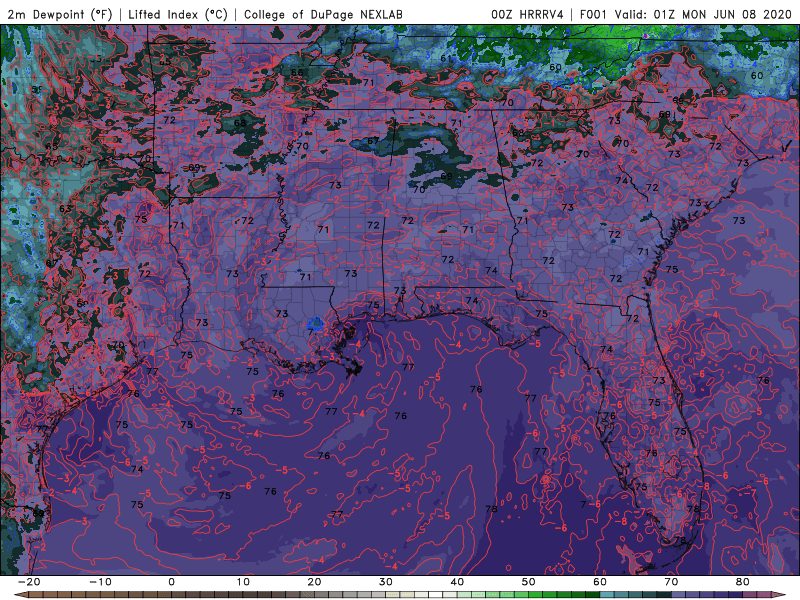Click the '66' dewpoint value on the map

(296, 72)
